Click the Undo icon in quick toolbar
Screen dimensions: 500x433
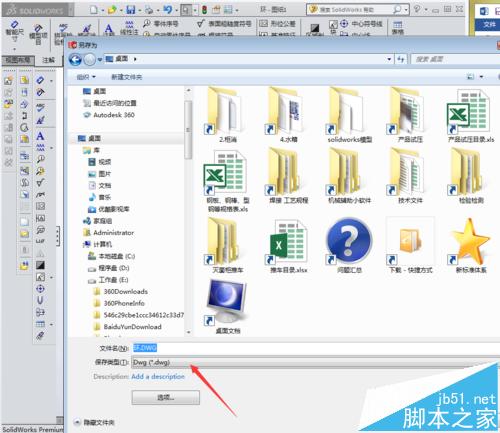coord(167,10)
